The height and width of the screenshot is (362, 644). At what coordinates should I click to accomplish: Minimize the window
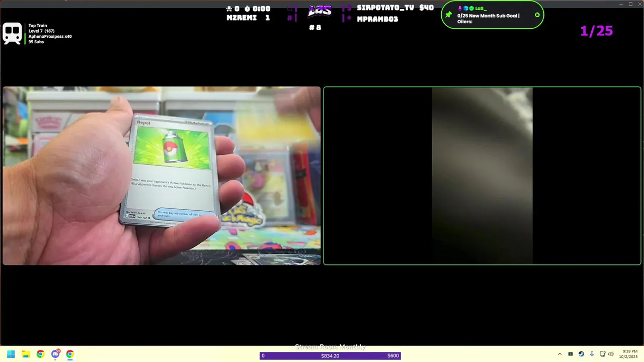click(x=621, y=4)
